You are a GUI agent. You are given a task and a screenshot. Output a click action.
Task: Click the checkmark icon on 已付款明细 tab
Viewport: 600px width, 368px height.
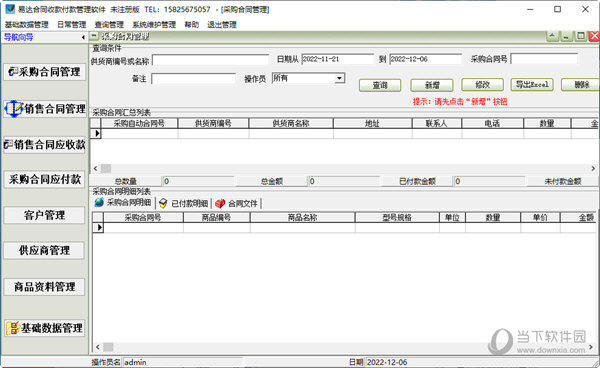163,204
